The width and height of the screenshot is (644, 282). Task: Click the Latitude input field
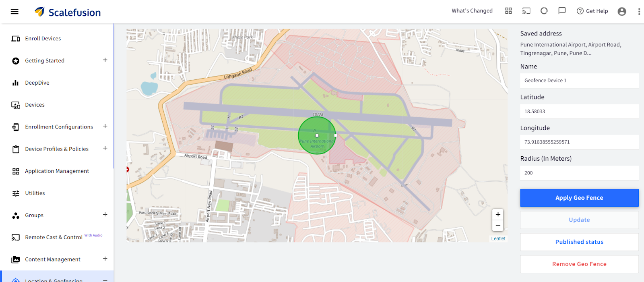[579, 112]
